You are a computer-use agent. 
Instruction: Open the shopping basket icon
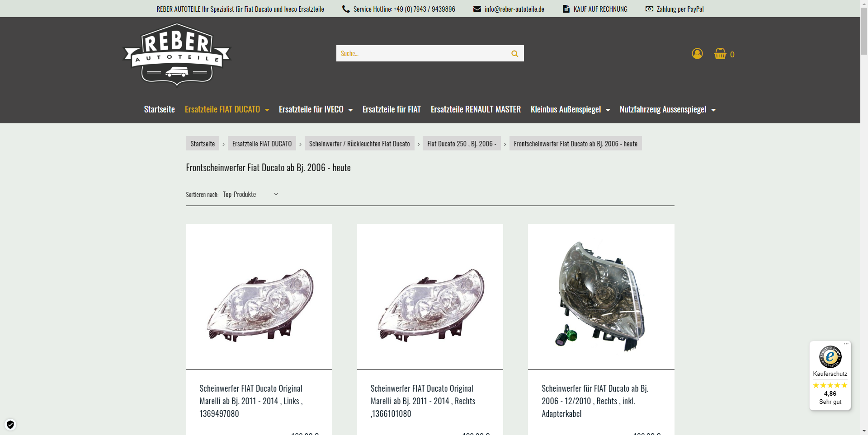coord(720,54)
